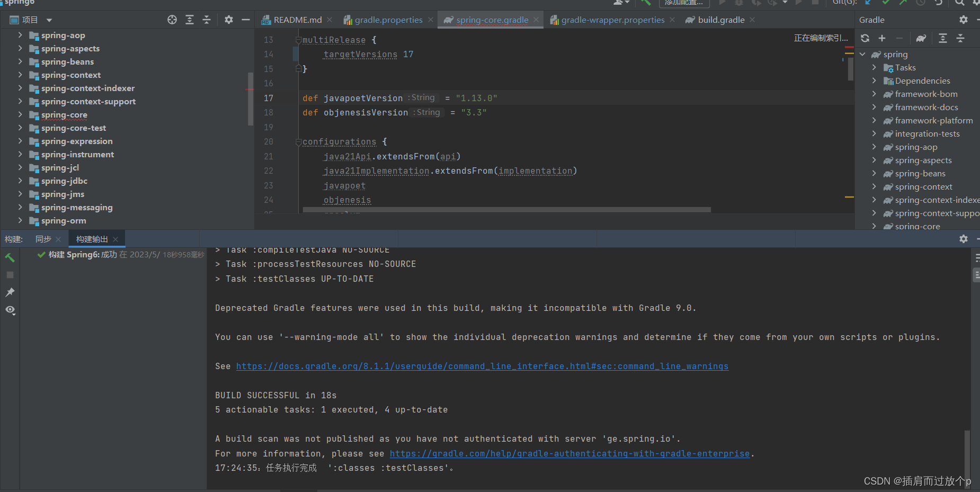This screenshot has height=492, width=980.
Task: Expand the Dependencies node in Gradle panel
Action: [x=874, y=80]
